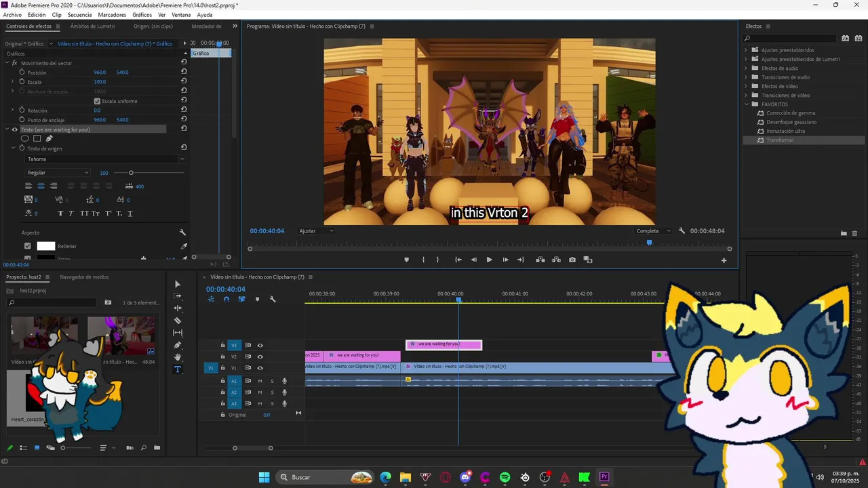Viewport: 868px width, 488px height.
Task: Go to Out point in program monitor
Action: (x=521, y=260)
